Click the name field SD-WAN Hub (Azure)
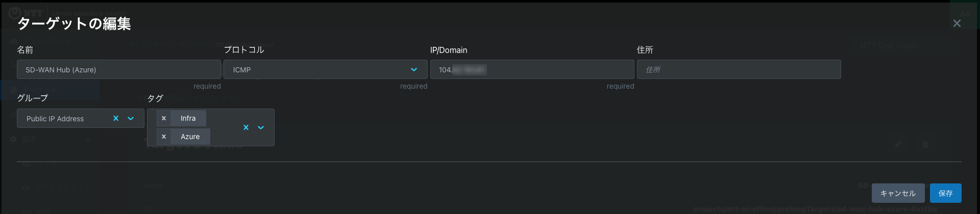Image resolution: width=980 pixels, height=214 pixels. [118, 69]
